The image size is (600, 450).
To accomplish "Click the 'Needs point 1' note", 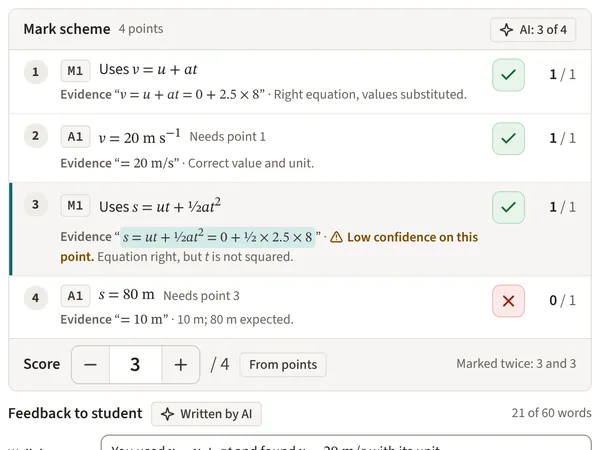I will pyautogui.click(x=227, y=137).
